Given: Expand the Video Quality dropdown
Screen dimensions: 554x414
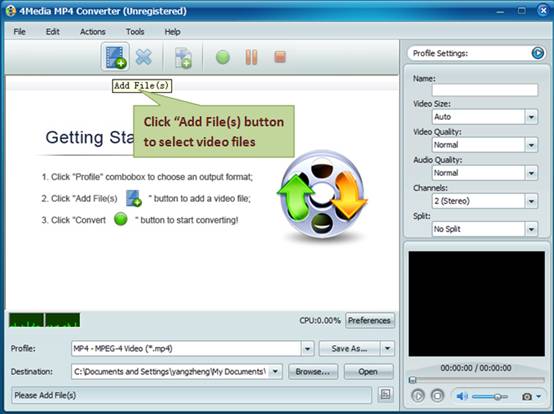Looking at the screenshot, I should point(531,145).
